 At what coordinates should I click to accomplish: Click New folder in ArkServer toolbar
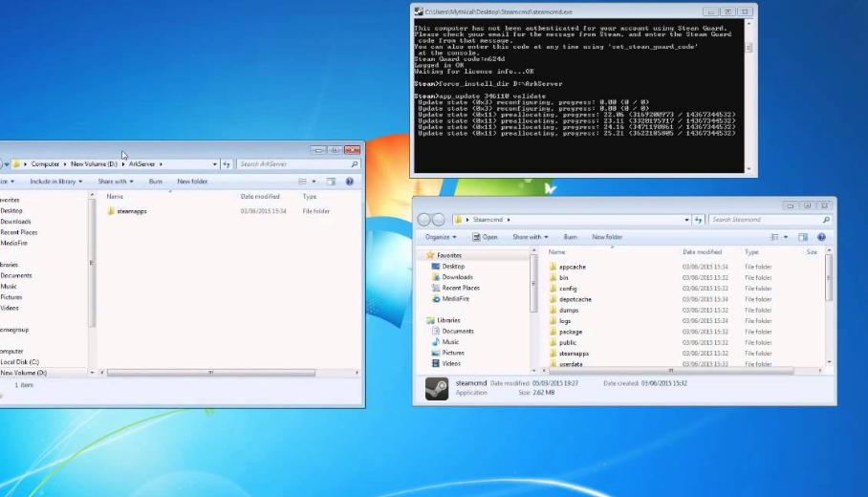pos(192,181)
